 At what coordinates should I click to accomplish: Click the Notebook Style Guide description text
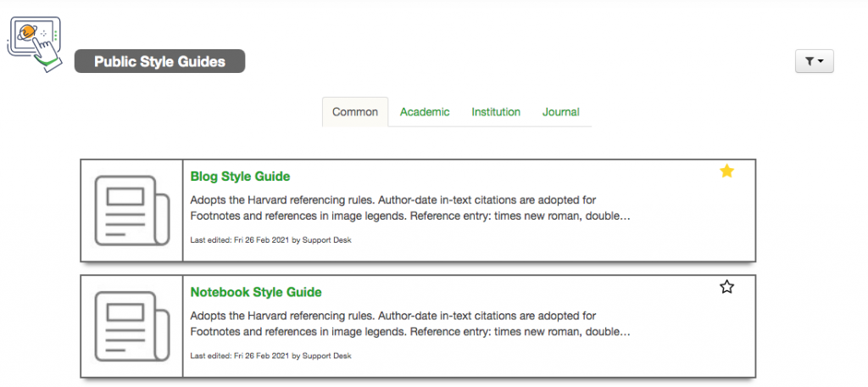point(410,324)
